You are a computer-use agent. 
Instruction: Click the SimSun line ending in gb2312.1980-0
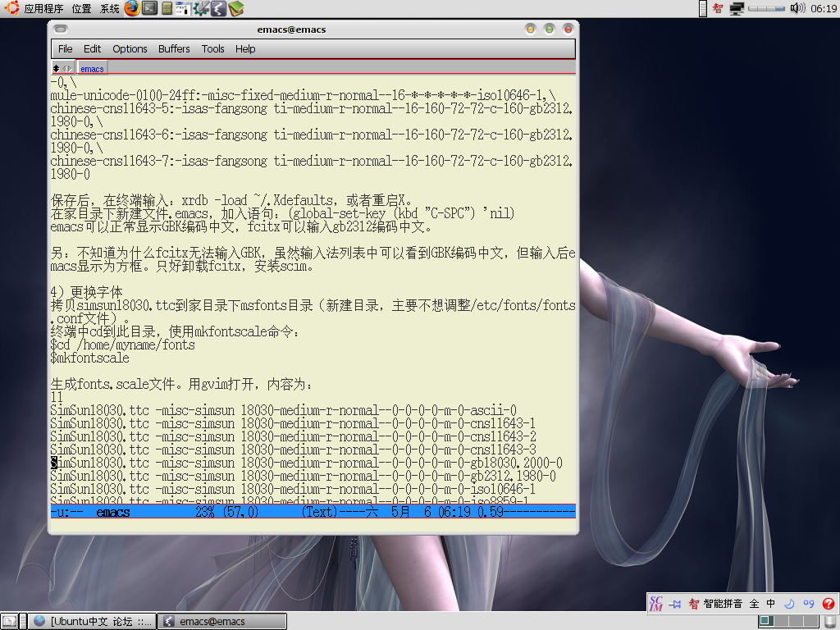[304, 477]
